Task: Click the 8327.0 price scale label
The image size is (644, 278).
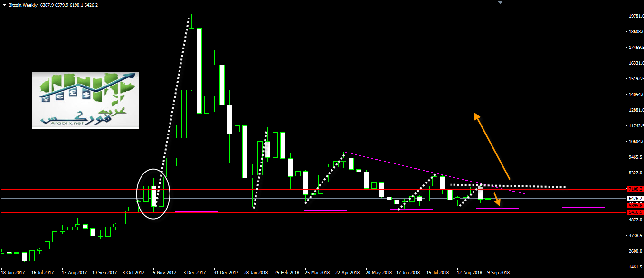Action: tap(635, 173)
